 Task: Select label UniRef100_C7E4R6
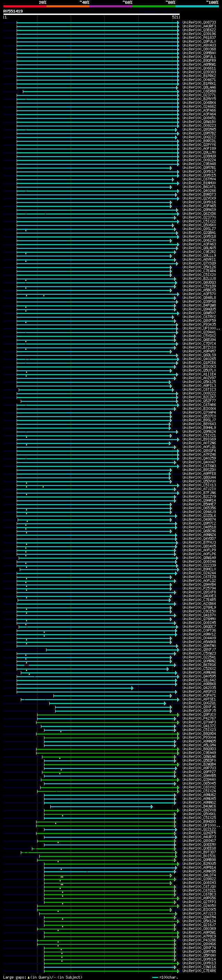[x=199, y=971]
